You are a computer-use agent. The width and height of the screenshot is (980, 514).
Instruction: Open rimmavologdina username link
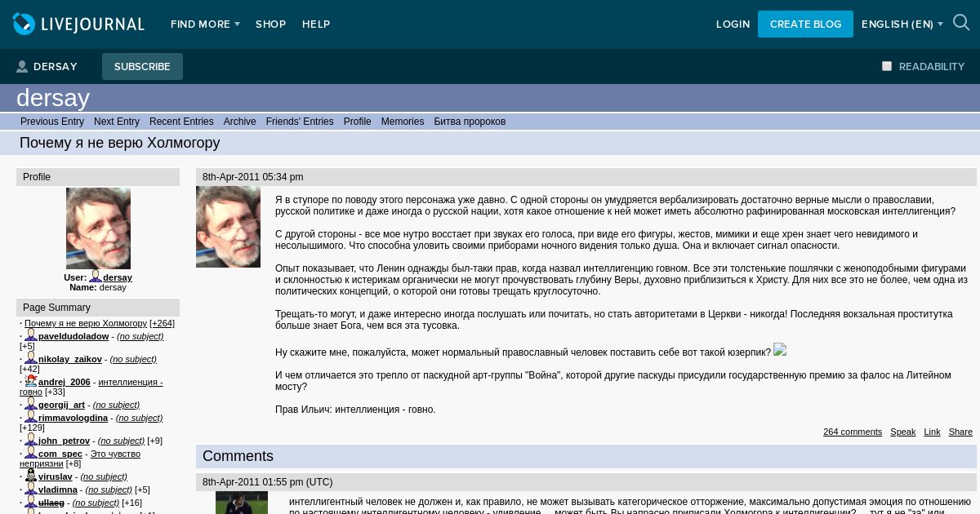[73, 418]
